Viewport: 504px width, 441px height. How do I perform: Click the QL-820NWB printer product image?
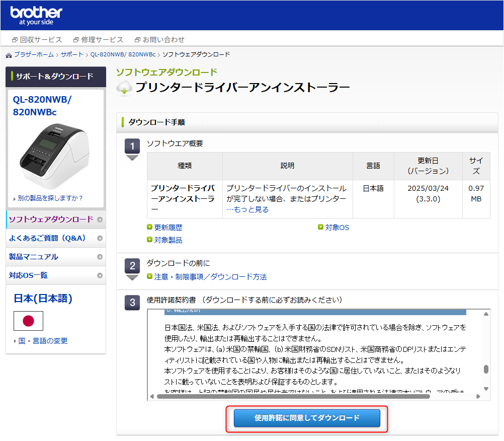pos(55,156)
